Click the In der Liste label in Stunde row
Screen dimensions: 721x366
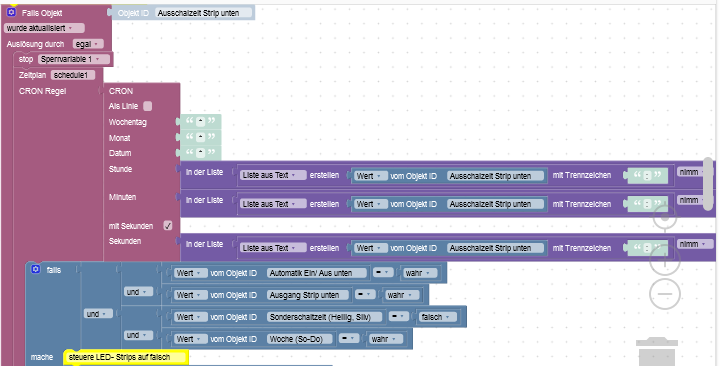[204, 172]
